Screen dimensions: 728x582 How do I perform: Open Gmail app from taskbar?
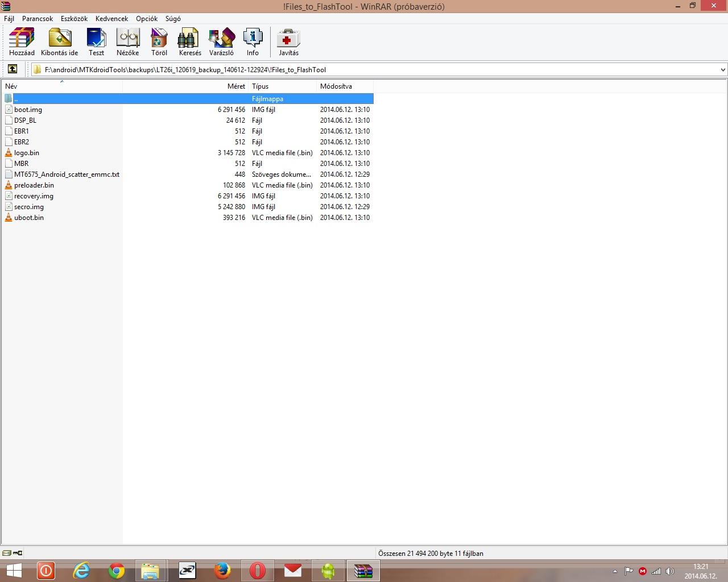293,571
